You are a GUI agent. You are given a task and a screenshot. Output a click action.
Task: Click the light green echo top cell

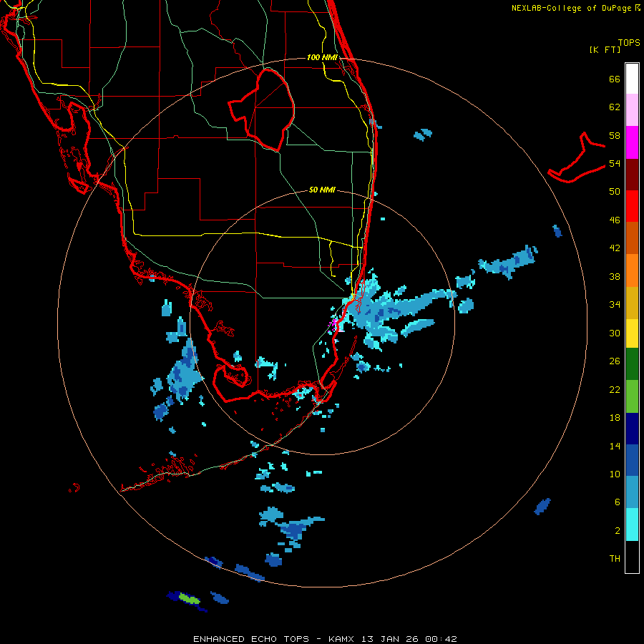click(x=190, y=599)
